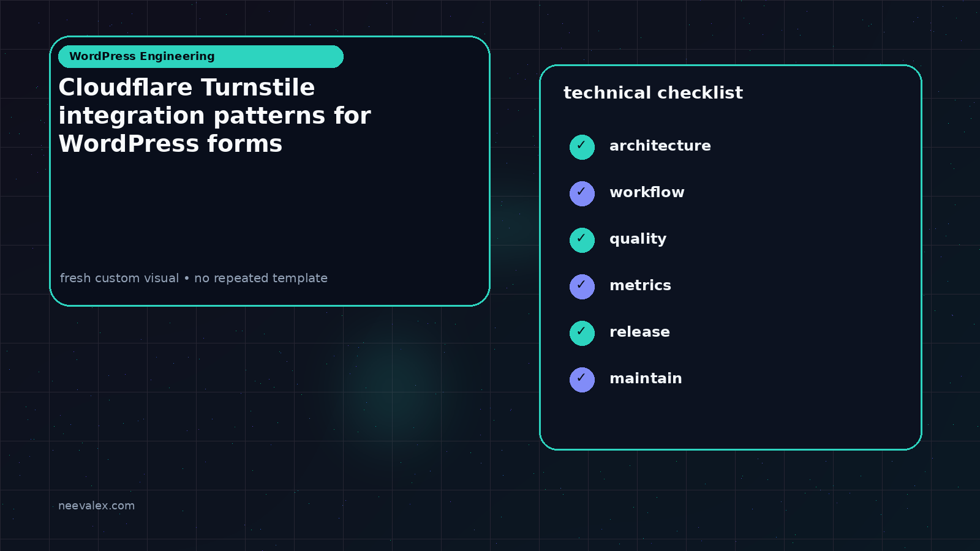This screenshot has width=980, height=551.
Task: Click the Cloudflare Turnstile integration title
Action: click(214, 116)
